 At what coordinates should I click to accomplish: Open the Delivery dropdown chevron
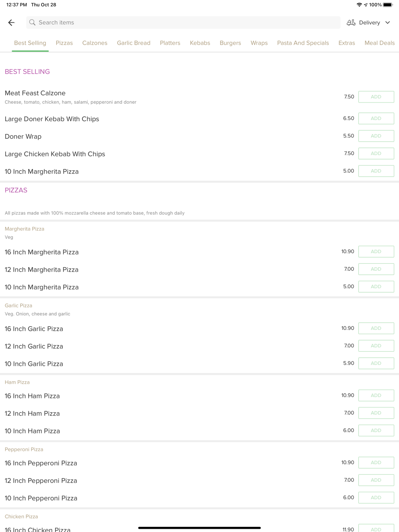(387, 23)
